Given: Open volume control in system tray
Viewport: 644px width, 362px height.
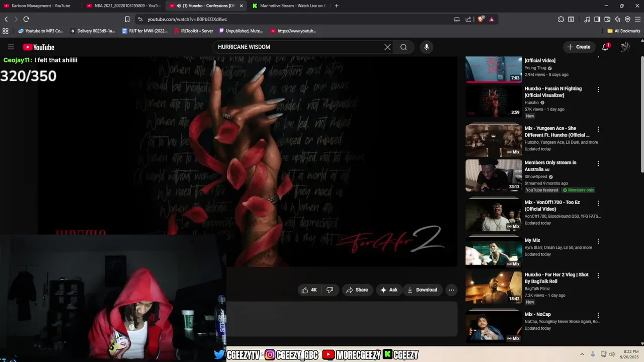Looking at the screenshot, I should click(x=612, y=354).
